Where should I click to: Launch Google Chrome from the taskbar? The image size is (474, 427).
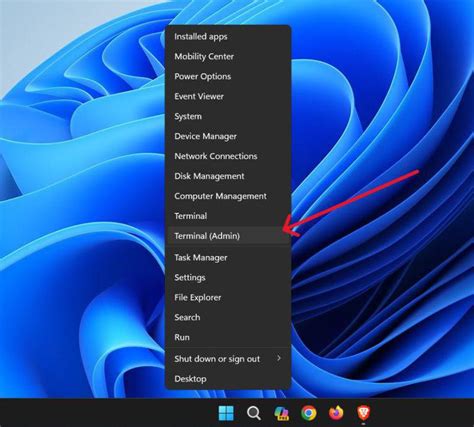[309, 413]
